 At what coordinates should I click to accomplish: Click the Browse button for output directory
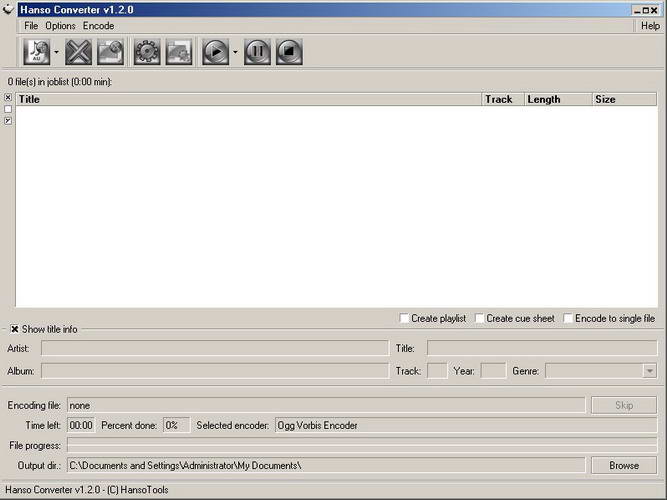pos(624,466)
